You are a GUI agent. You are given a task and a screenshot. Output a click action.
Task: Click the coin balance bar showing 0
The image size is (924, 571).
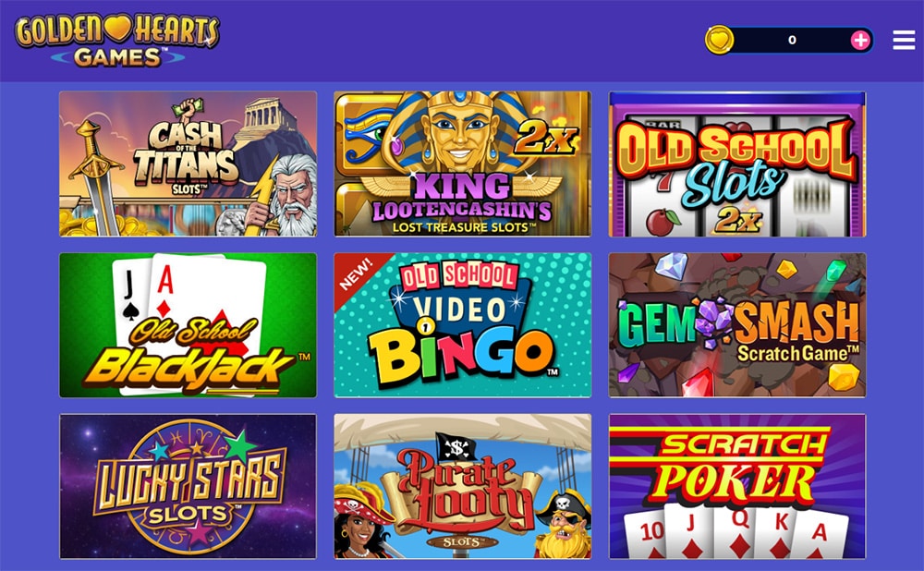[790, 40]
